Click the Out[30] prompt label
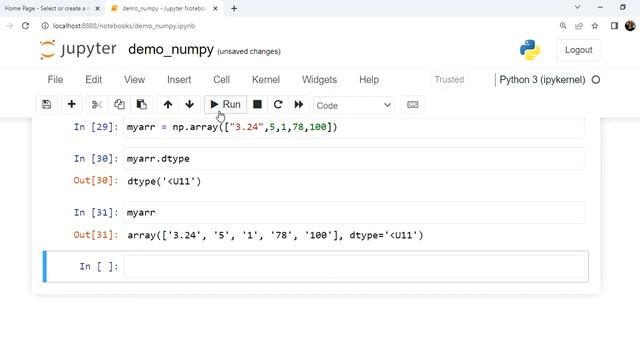The image size is (640, 360). click(x=96, y=180)
